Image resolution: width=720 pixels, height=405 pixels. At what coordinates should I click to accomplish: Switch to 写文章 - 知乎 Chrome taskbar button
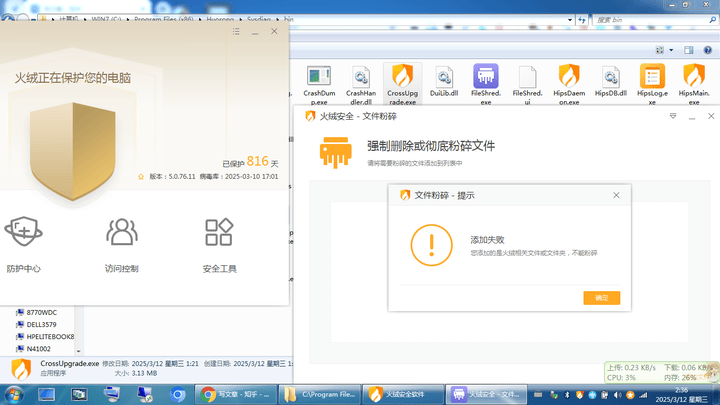236,394
